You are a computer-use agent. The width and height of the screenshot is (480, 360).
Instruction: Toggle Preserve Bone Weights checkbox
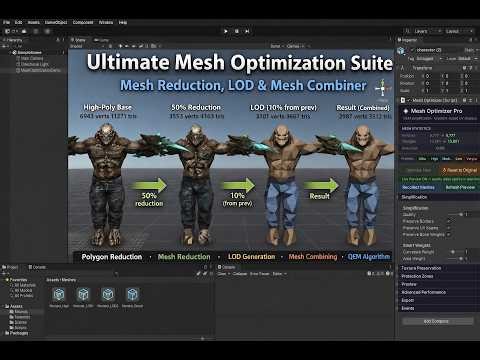[x=449, y=235]
